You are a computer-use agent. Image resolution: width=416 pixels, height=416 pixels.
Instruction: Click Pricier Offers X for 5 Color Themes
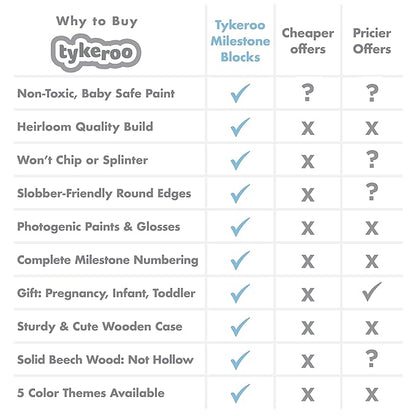[x=372, y=395]
